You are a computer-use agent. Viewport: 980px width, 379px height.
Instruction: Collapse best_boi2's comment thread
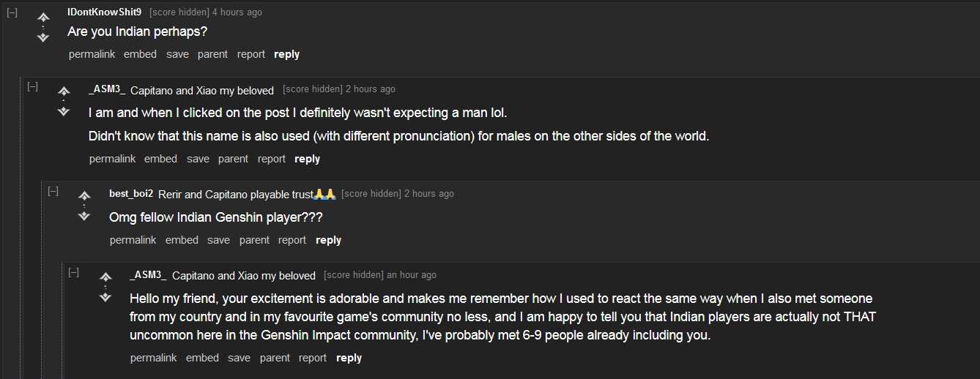click(53, 191)
